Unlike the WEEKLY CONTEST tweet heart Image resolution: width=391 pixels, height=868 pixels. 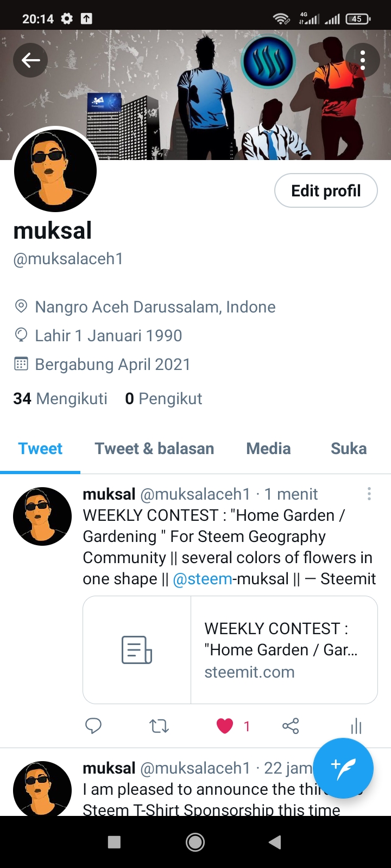coord(225,726)
